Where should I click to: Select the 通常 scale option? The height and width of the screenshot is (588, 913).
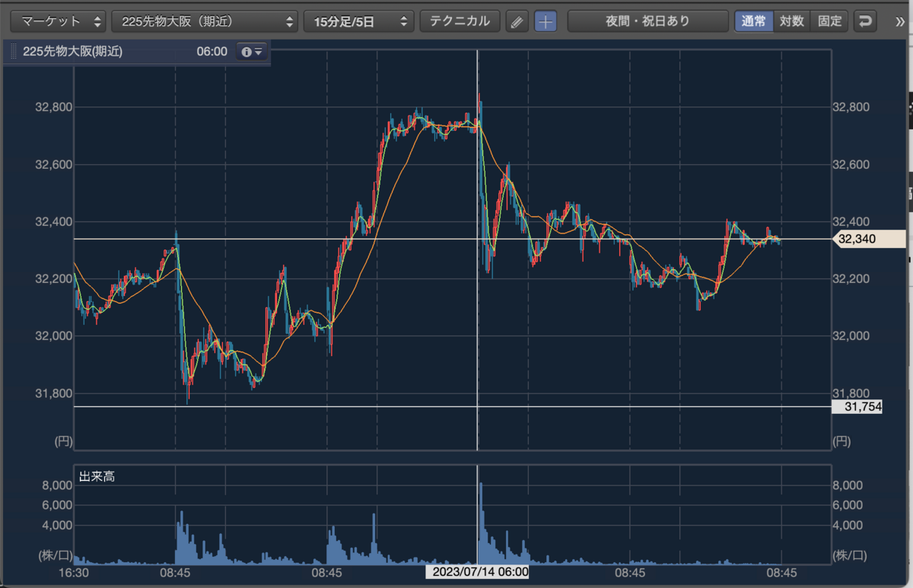753,21
